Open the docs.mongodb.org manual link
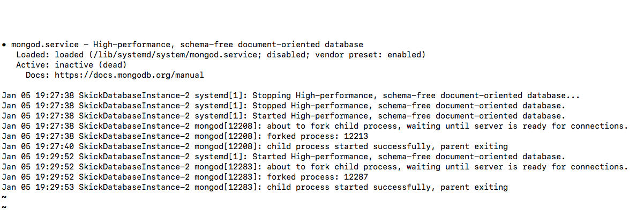644x215 pixels. 129,75
